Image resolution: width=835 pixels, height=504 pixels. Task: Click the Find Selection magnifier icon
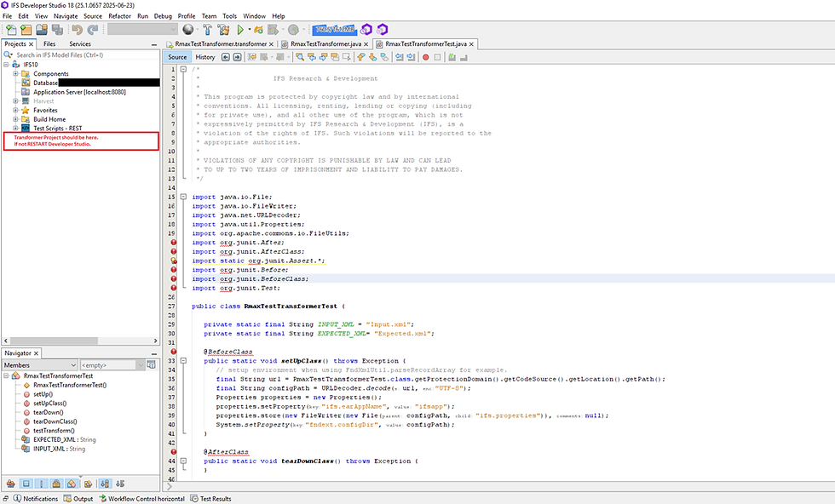click(x=300, y=57)
